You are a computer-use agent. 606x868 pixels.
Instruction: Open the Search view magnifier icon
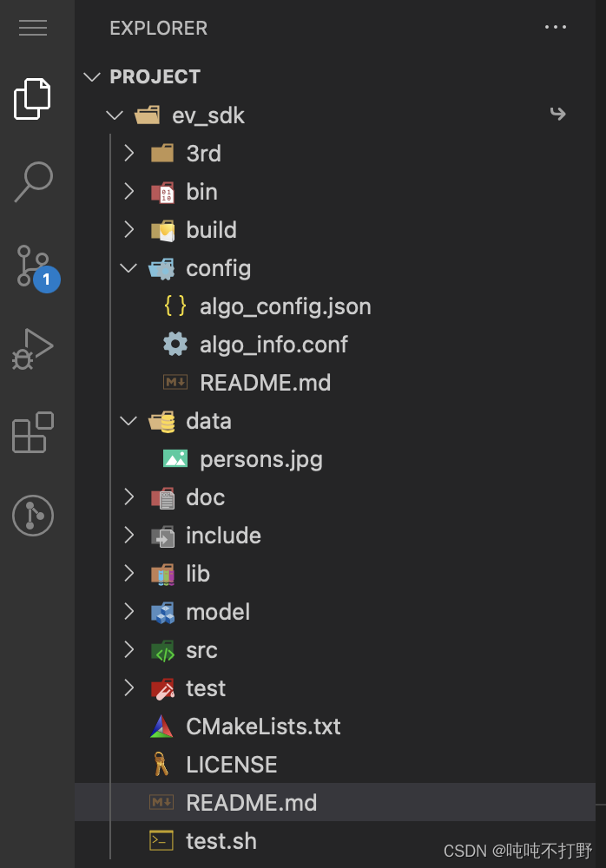coord(33,181)
